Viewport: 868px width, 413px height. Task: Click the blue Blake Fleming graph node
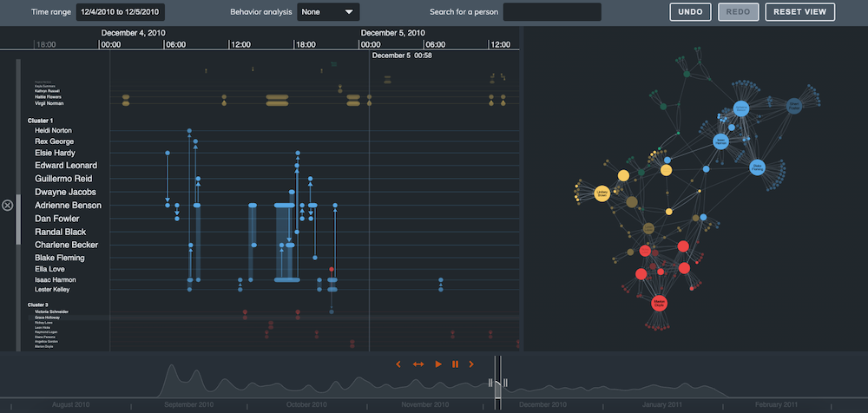756,167
